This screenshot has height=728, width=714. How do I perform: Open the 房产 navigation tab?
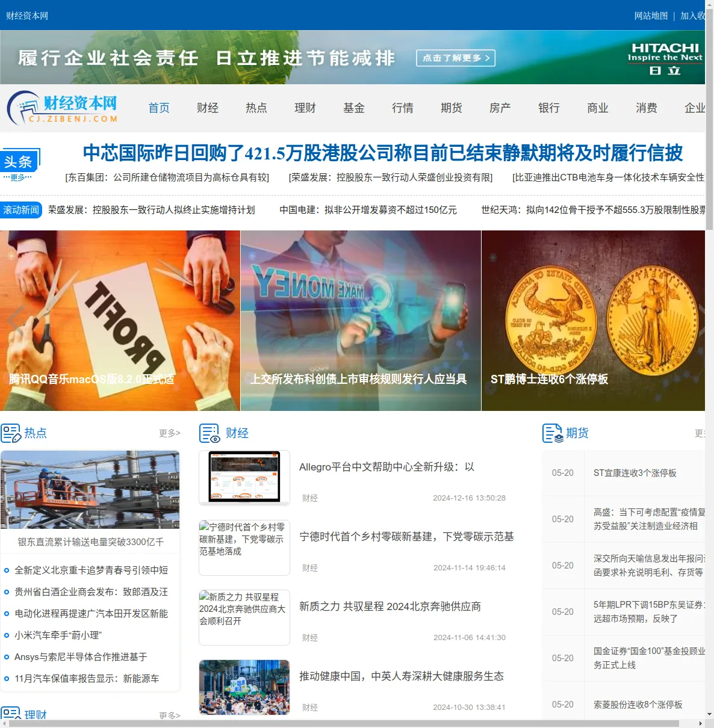[x=500, y=108]
